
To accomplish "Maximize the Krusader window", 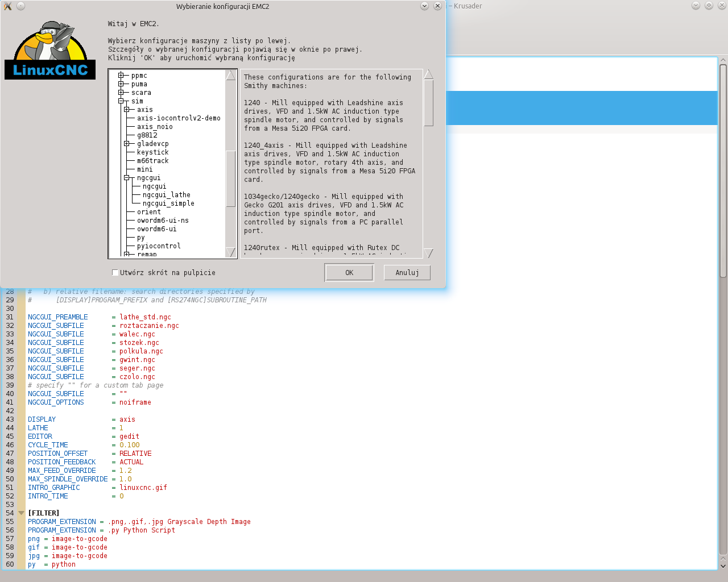I will (x=709, y=5).
